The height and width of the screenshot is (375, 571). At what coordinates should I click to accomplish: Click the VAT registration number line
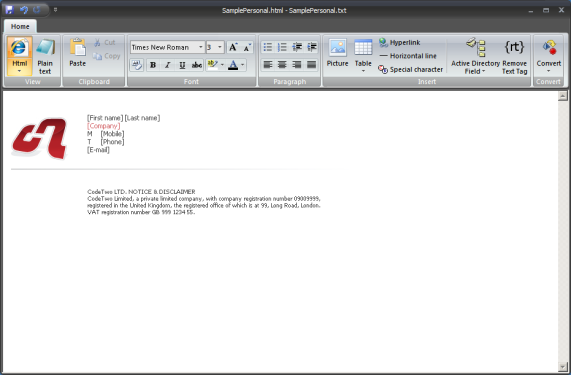pos(141,212)
